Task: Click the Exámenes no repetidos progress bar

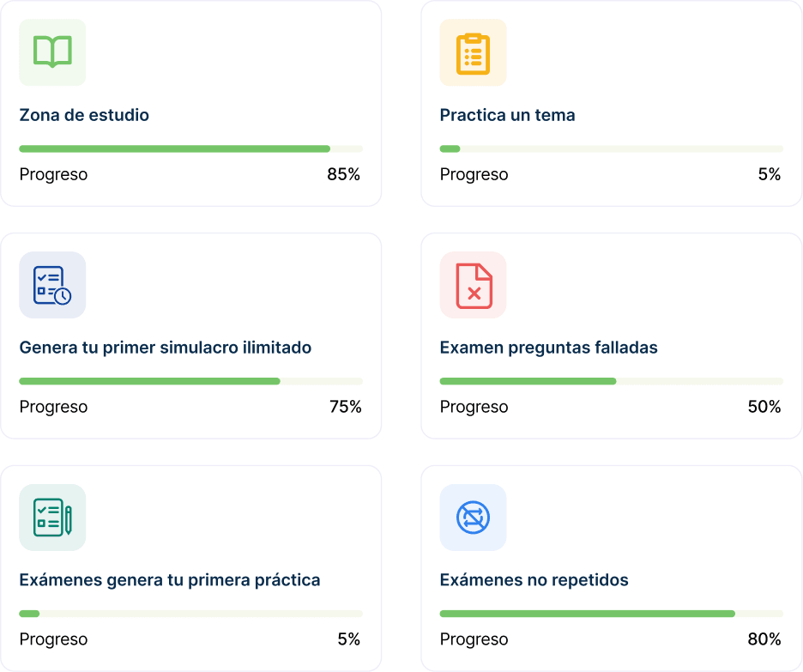Action: [611, 614]
